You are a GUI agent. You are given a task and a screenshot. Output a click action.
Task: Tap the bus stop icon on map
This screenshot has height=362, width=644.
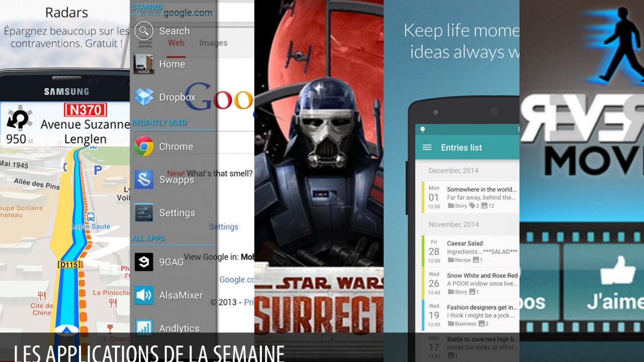coord(91,217)
